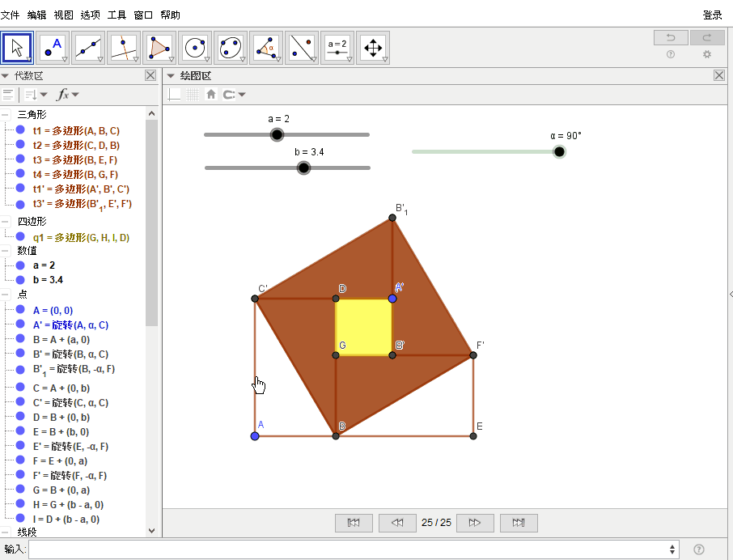Collapse the 代数区 panel header triangle
733x560 pixels.
pos(5,76)
